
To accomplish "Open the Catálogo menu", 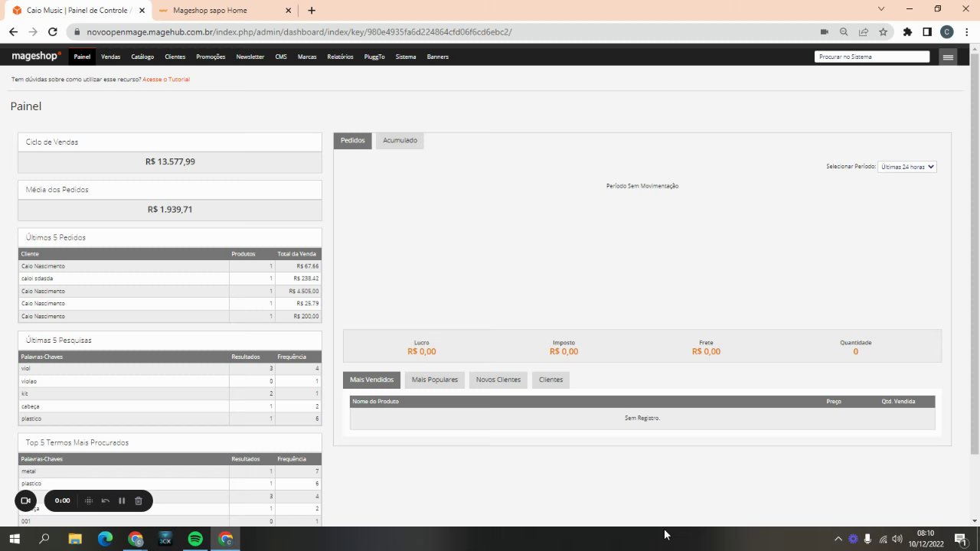I will click(x=142, y=57).
